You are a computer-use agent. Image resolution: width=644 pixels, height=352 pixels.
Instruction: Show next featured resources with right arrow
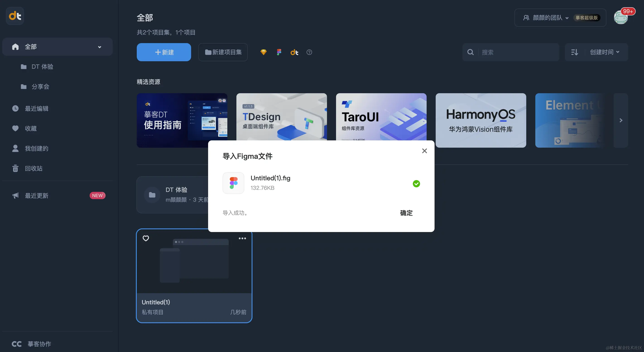[621, 120]
